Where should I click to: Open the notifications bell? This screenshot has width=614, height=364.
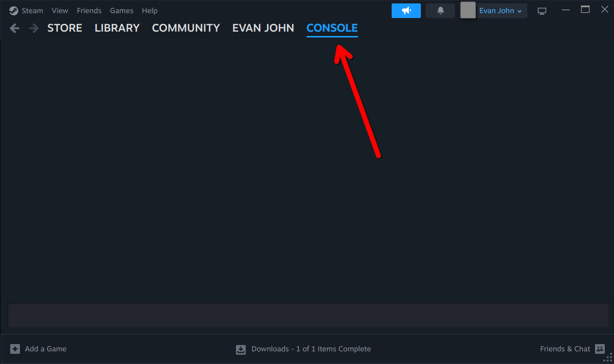pyautogui.click(x=440, y=11)
